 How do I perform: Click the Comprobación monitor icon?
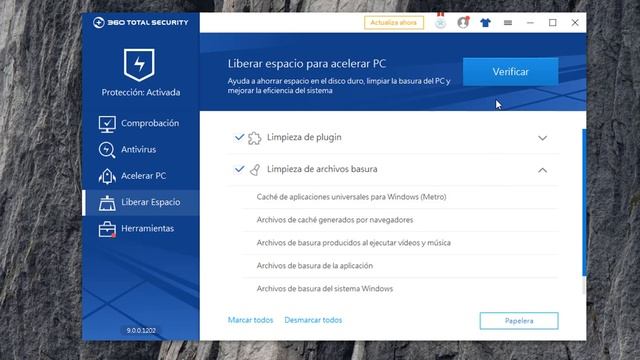pos(107,124)
